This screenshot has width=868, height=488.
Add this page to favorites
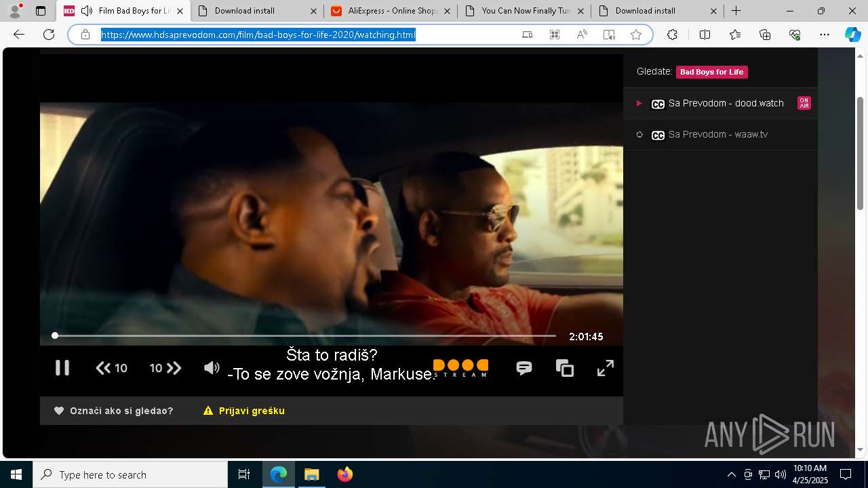(x=636, y=35)
